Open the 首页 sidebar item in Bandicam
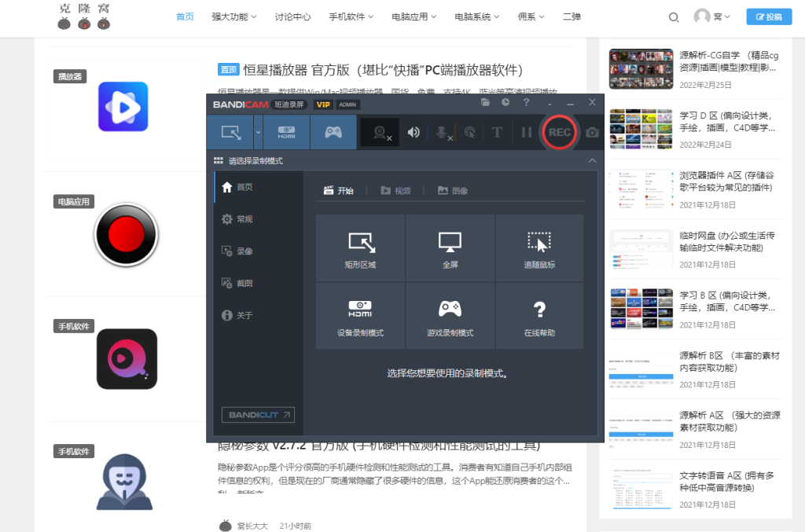The height and width of the screenshot is (532, 805). [x=259, y=187]
